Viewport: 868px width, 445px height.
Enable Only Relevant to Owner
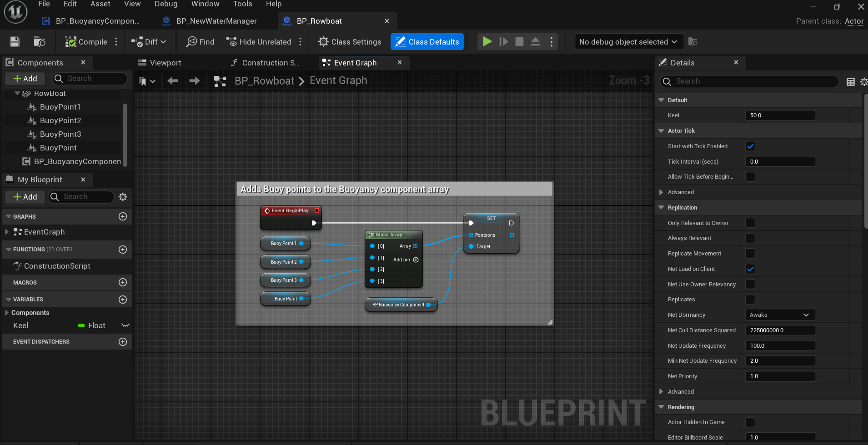click(750, 223)
